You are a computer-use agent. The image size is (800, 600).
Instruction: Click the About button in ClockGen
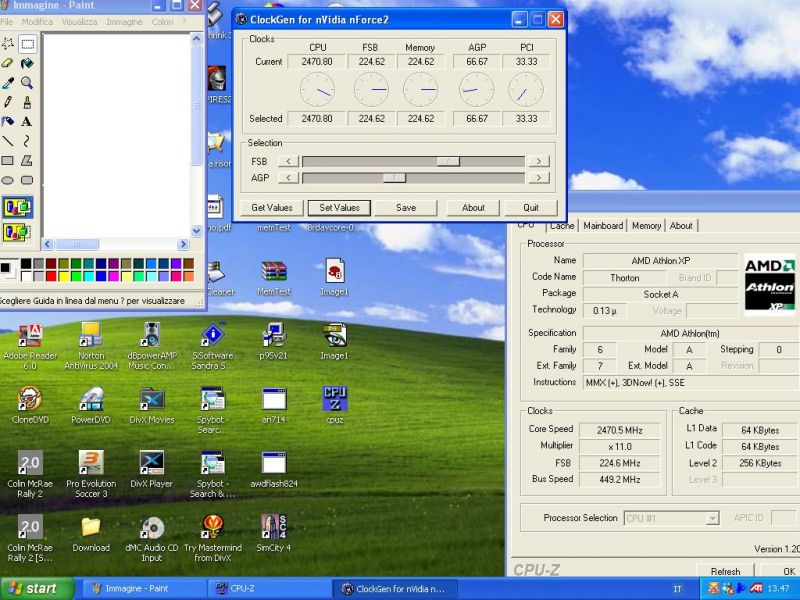tap(473, 208)
